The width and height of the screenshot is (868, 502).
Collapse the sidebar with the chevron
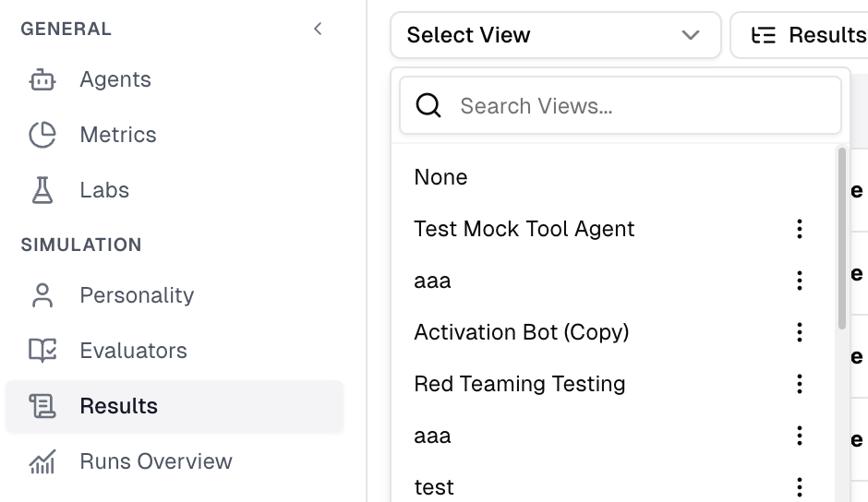click(x=318, y=29)
